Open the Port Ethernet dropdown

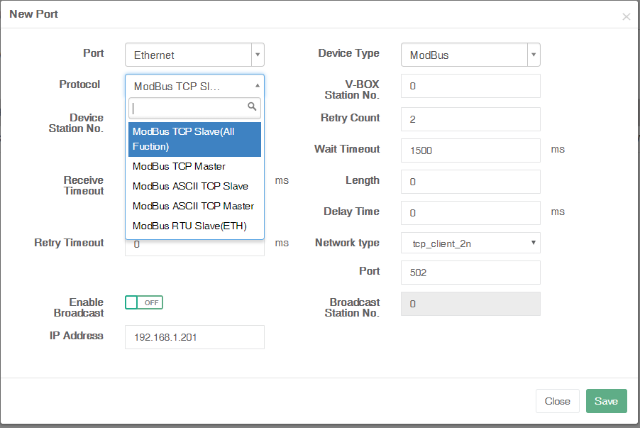coord(195,55)
